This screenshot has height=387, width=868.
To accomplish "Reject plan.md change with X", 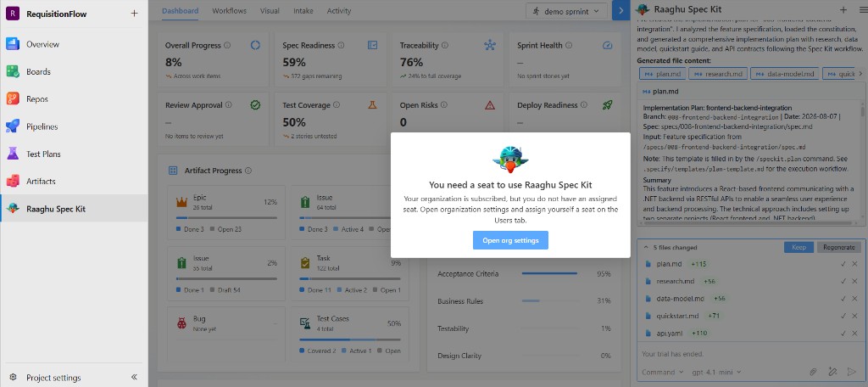I will pos(856,265).
